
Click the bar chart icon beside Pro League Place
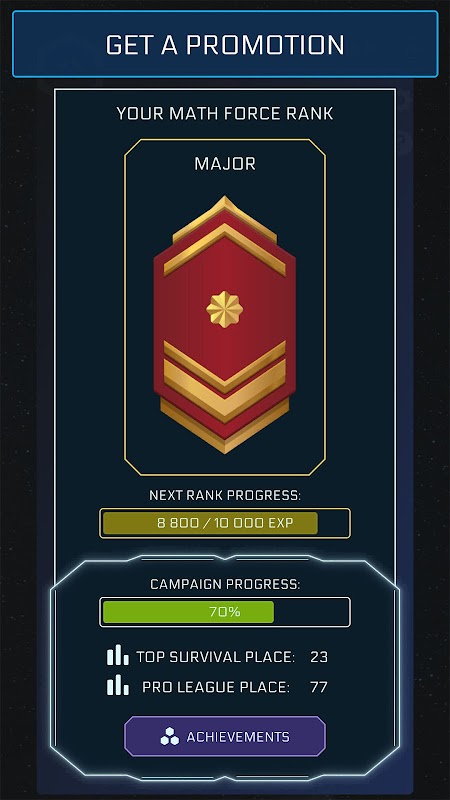(118, 685)
